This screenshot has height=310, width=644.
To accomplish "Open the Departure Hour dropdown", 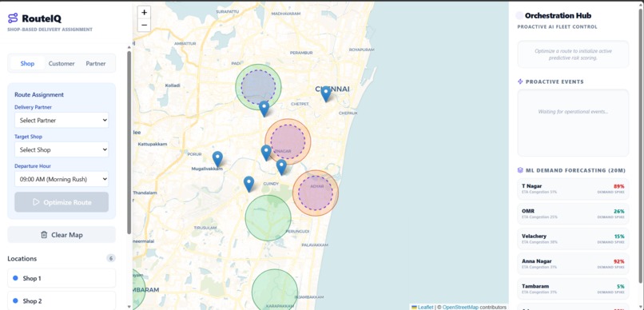I will (62, 179).
